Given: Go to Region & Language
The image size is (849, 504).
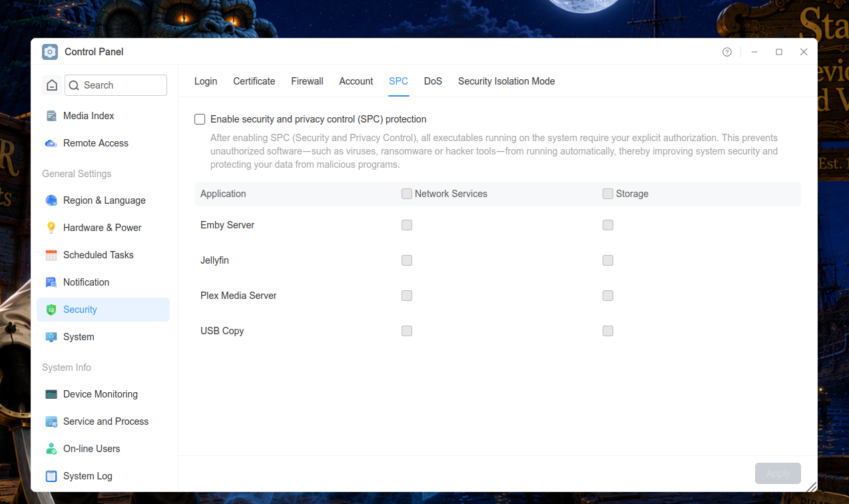Looking at the screenshot, I should [x=103, y=200].
